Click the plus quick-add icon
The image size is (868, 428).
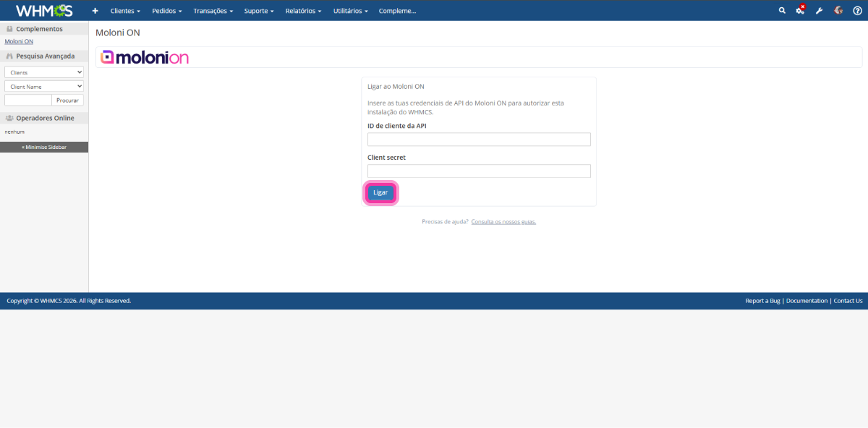[x=95, y=11]
